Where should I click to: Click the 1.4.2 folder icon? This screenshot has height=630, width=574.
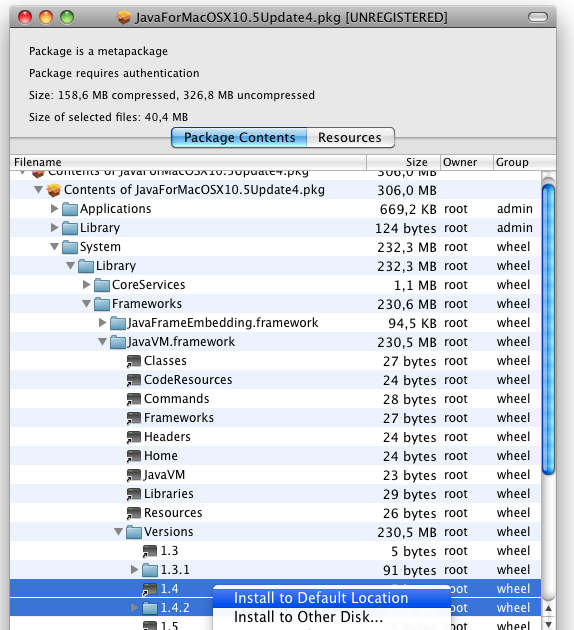coord(150,608)
